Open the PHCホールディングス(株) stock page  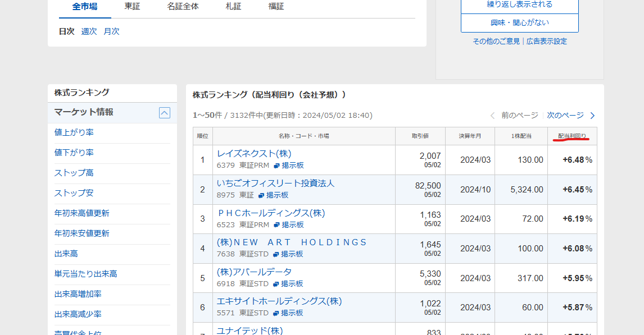point(271,213)
